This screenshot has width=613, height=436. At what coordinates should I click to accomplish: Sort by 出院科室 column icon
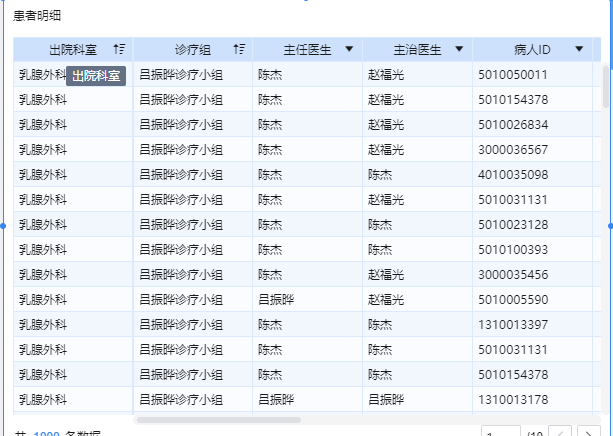pyautogui.click(x=120, y=49)
